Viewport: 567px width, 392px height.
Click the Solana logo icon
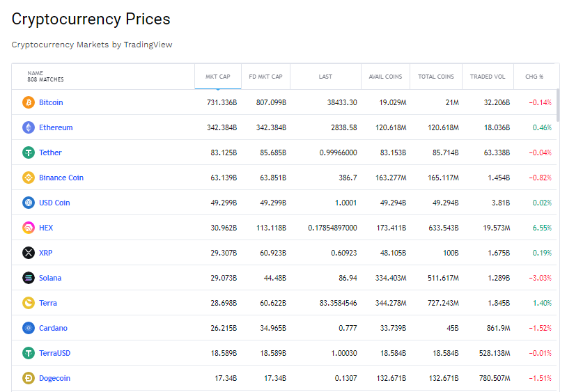29,278
